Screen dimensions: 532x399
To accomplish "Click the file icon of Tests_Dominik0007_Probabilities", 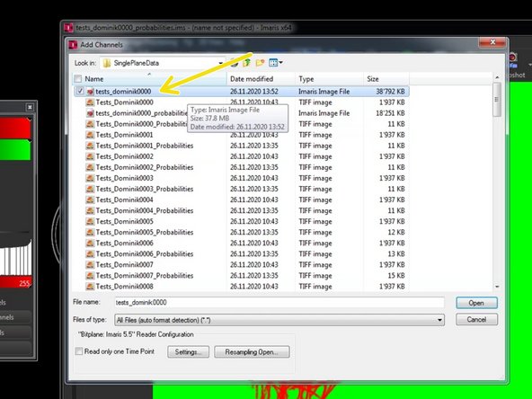I will (x=90, y=276).
